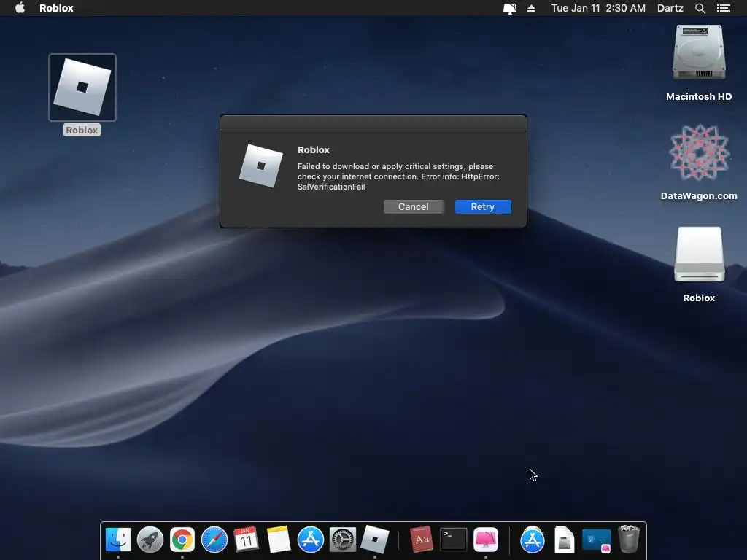
Task: Open Spotlight search magnifier
Action: [700, 8]
